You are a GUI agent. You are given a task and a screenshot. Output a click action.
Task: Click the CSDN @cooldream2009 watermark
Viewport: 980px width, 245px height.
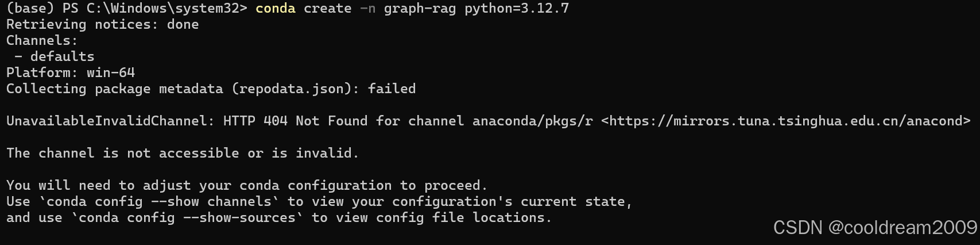875,228
